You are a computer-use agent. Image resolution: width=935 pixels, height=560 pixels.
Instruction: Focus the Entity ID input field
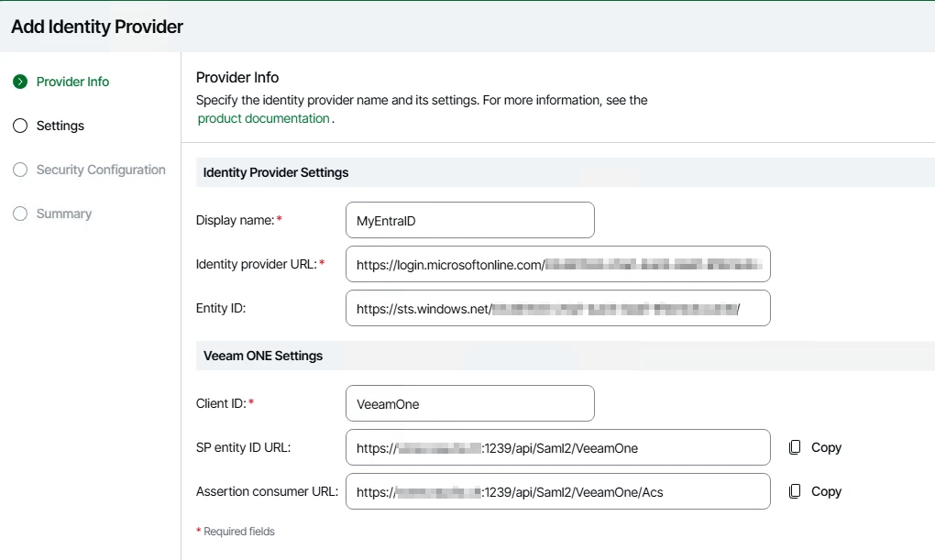(x=558, y=308)
